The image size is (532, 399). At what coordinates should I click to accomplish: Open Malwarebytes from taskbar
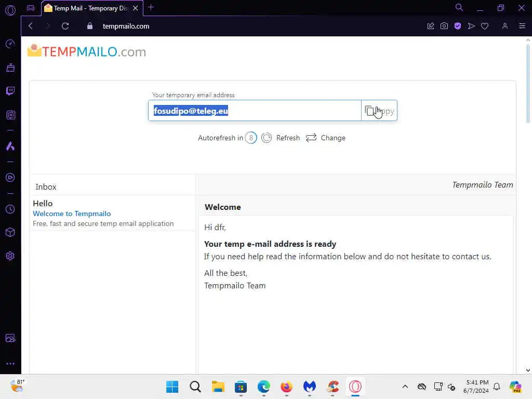(310, 387)
